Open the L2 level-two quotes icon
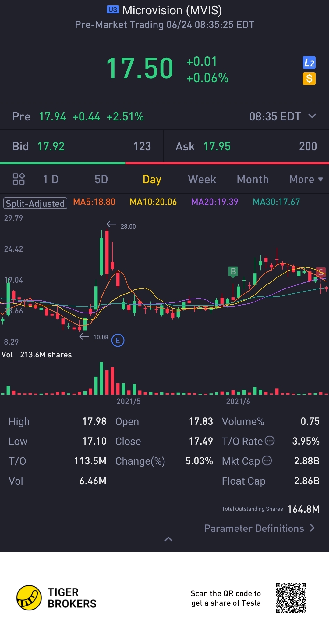This screenshot has height=644, width=329. (309, 63)
